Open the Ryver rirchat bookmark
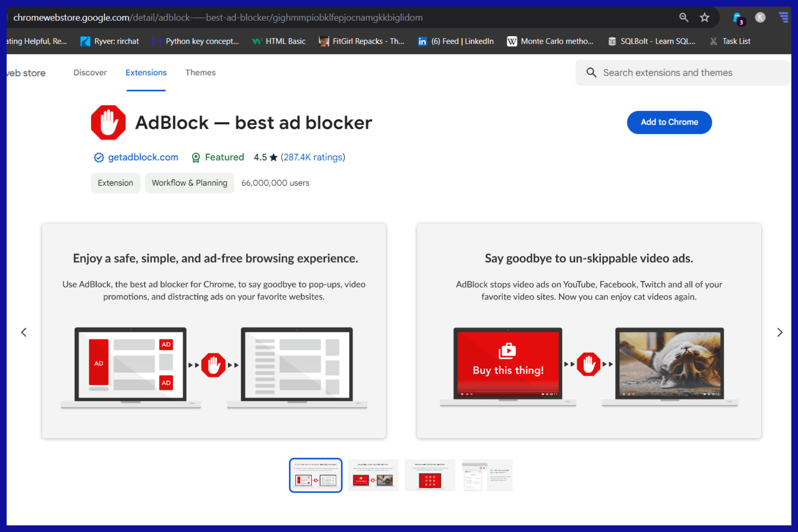 pos(110,41)
